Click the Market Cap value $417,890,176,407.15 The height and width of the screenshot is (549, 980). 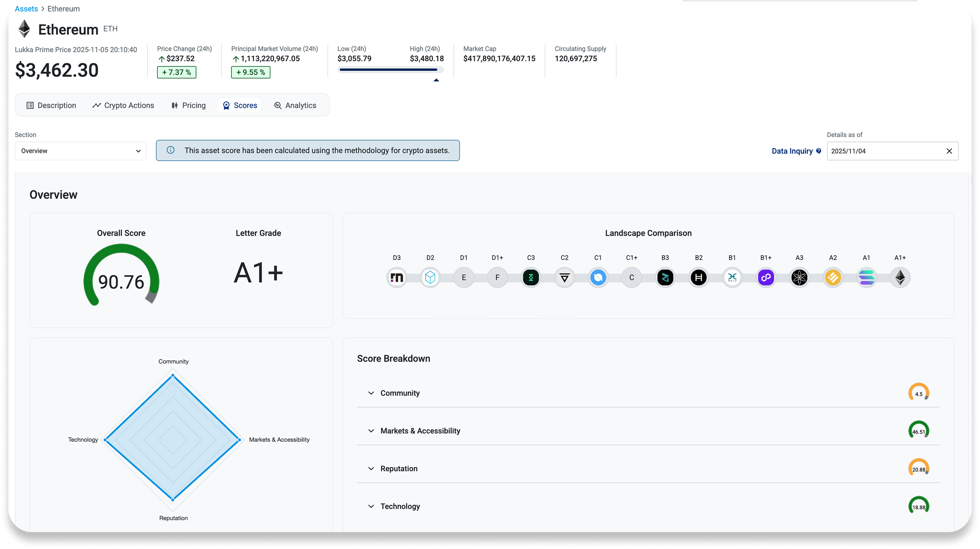point(499,59)
